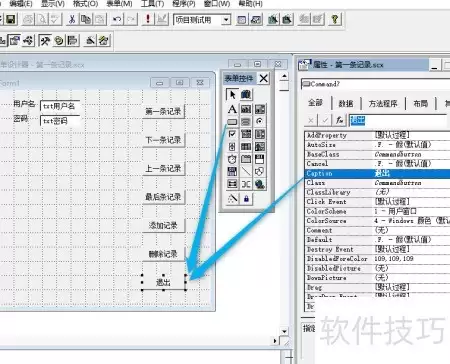Click the txt密码 text box
This screenshot has height=364, width=450.
[60, 121]
